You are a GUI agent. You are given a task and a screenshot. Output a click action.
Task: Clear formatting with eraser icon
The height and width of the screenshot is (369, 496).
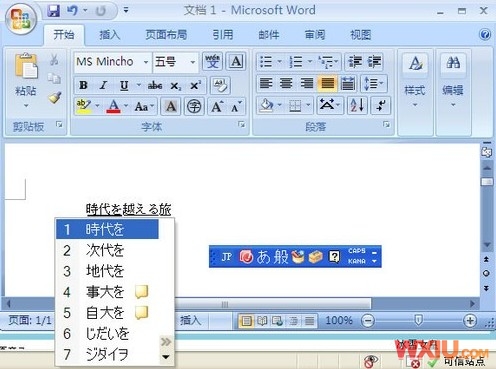coord(220,85)
